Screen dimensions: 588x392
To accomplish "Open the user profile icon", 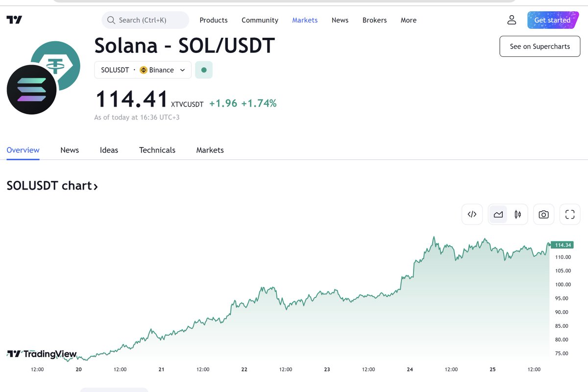I will pos(512,20).
